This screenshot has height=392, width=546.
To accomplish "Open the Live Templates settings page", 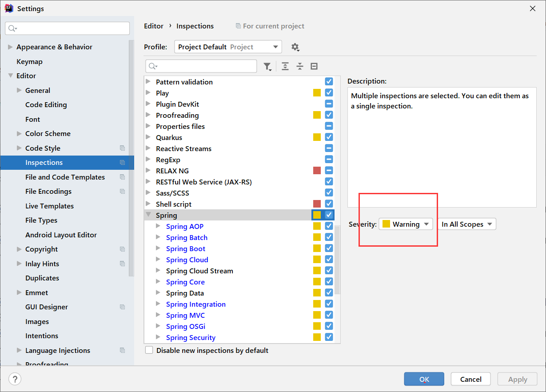I will (x=49, y=206).
